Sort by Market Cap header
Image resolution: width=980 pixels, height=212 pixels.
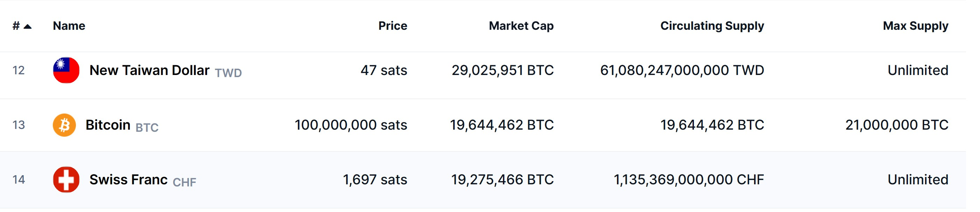521,26
